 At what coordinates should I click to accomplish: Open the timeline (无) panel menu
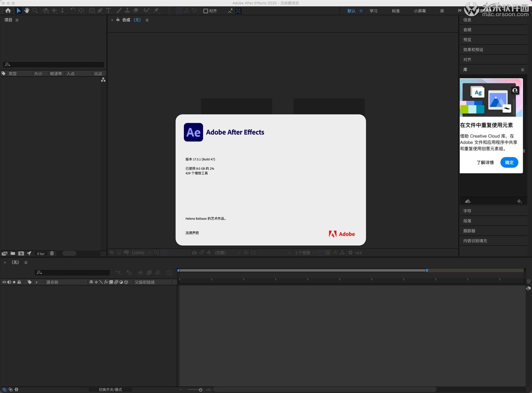pyautogui.click(x=26, y=262)
